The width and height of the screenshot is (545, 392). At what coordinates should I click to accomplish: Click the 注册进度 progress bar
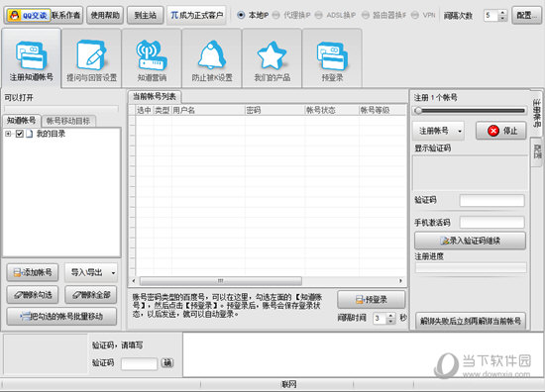pos(471,267)
